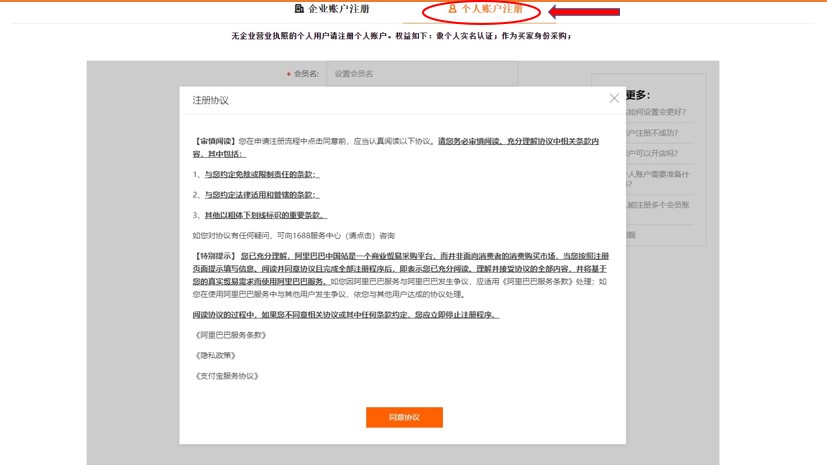Click clause 1 与您约定免除或限制责任的条款
This screenshot has width=827, height=465.
tap(262, 174)
